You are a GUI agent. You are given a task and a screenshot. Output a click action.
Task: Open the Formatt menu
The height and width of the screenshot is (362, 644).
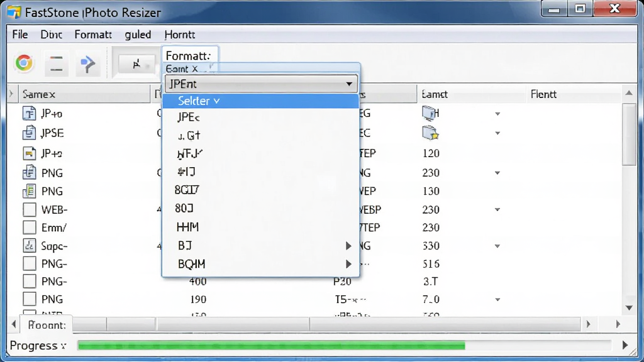(93, 35)
